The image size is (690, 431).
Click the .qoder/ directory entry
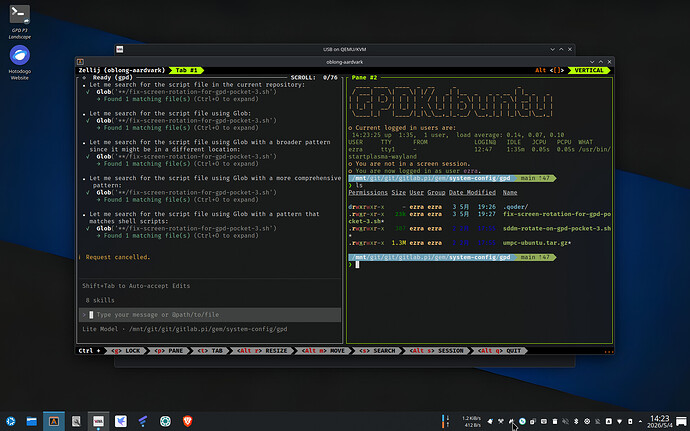[x=515, y=207]
